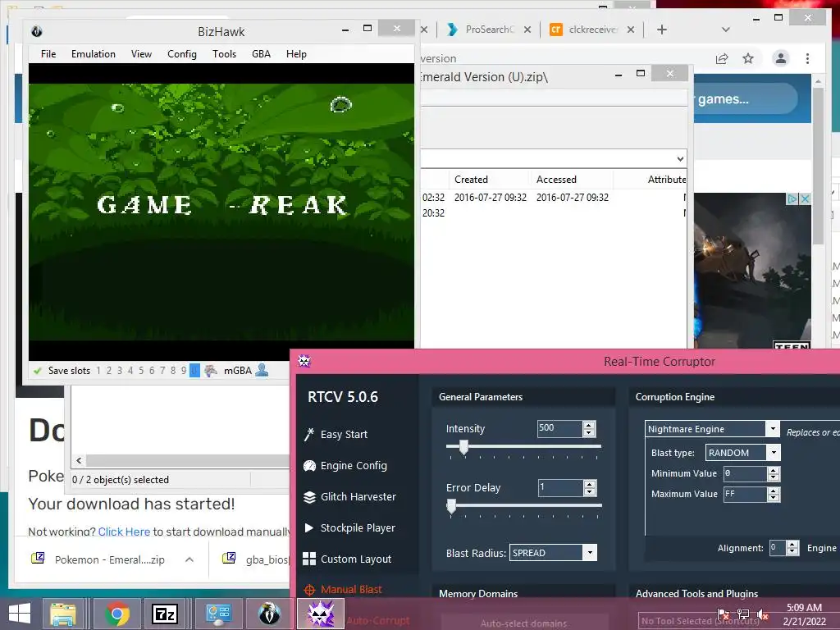Click the Intensity value field showing 500

[559, 428]
